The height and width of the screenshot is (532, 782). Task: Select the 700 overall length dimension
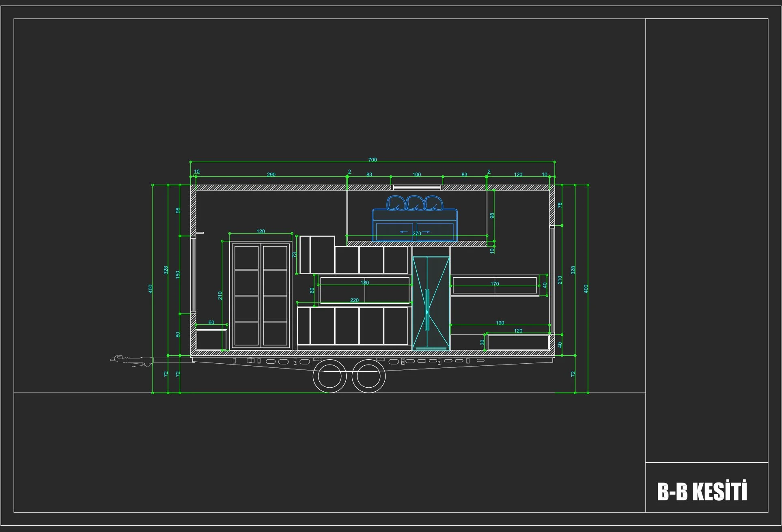tap(373, 160)
